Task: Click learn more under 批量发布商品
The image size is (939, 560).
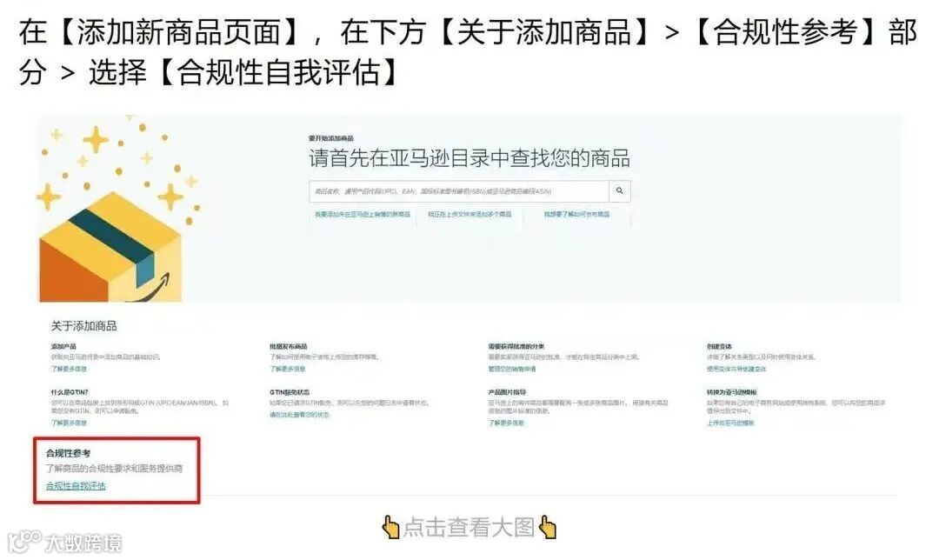Action: click(288, 369)
